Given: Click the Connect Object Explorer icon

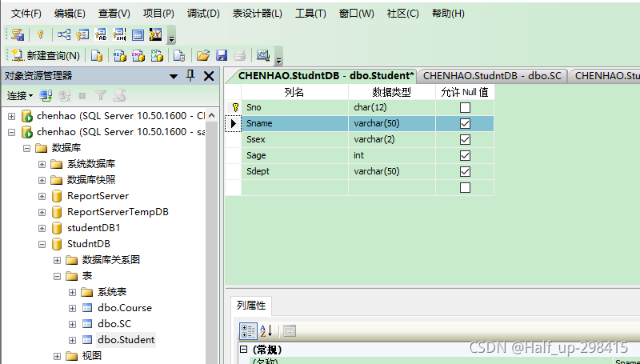Looking at the screenshot, I should 46,96.
